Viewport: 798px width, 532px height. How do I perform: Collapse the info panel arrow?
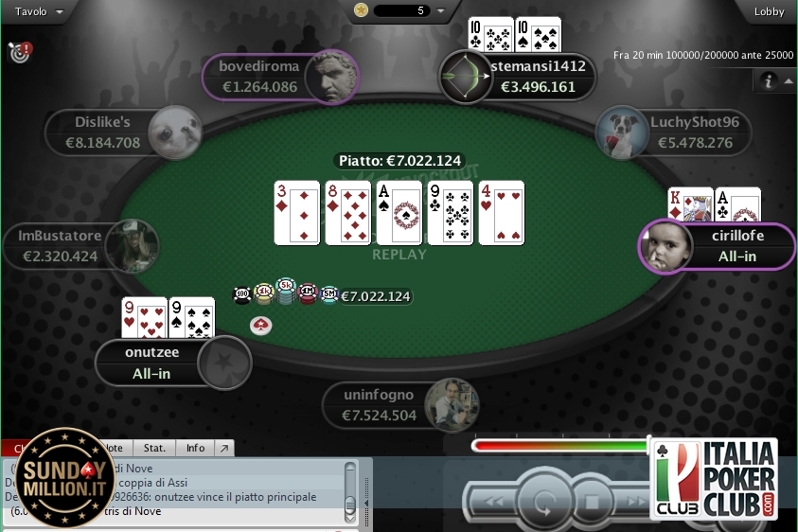pos(789,81)
